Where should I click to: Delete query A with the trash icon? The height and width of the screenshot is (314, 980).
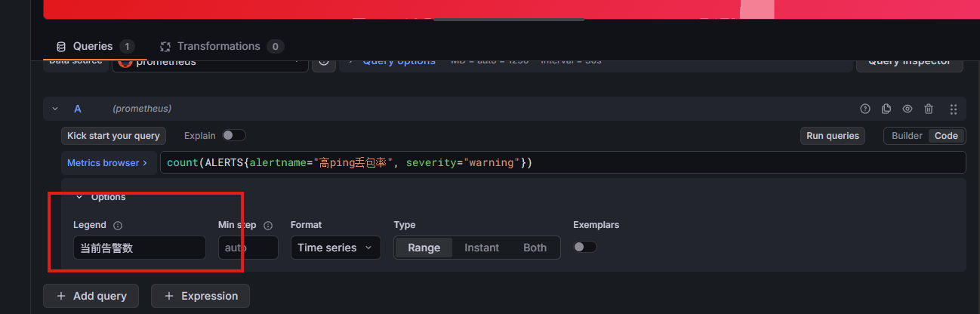point(929,109)
